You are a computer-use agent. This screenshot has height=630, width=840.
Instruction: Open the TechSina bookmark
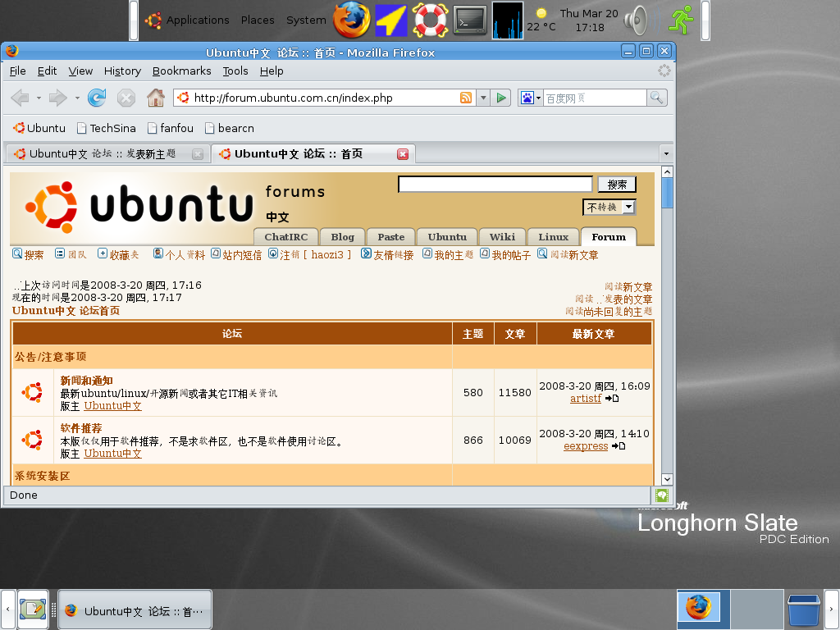(x=107, y=128)
